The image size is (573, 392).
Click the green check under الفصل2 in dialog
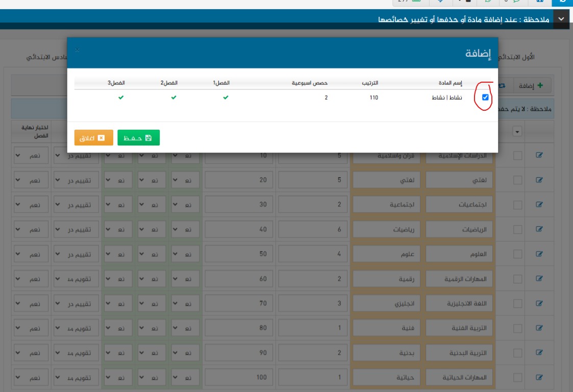pos(173,97)
